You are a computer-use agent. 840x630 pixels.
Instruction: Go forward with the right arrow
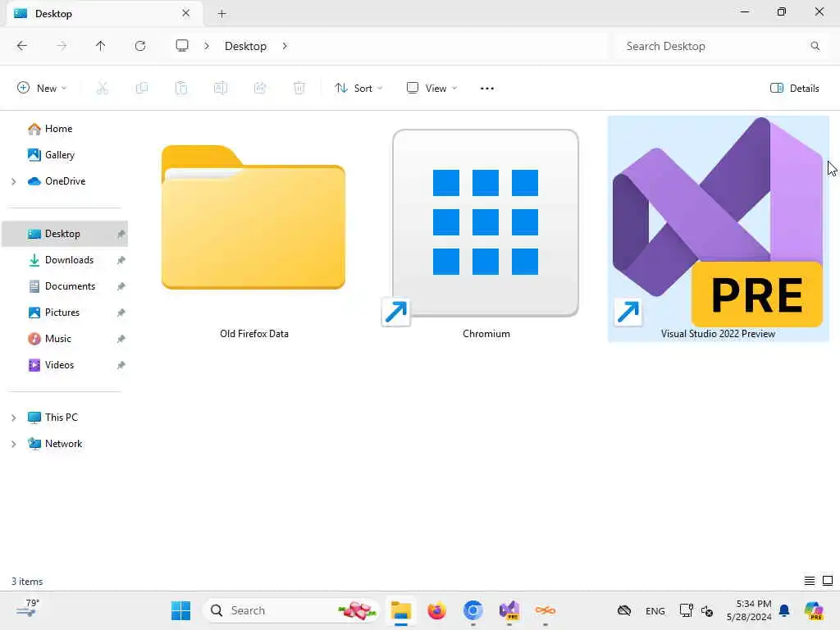(x=62, y=46)
